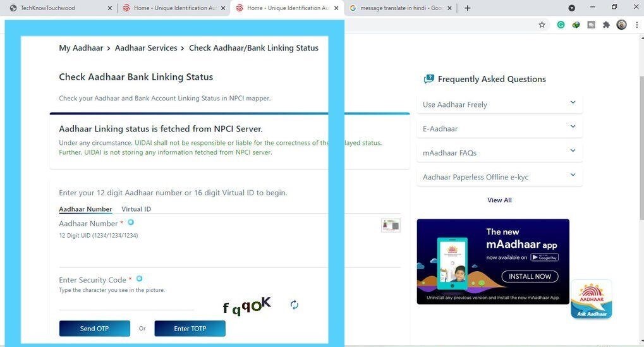Click the Security Code info icon
This screenshot has width=644, height=347.
point(139,278)
